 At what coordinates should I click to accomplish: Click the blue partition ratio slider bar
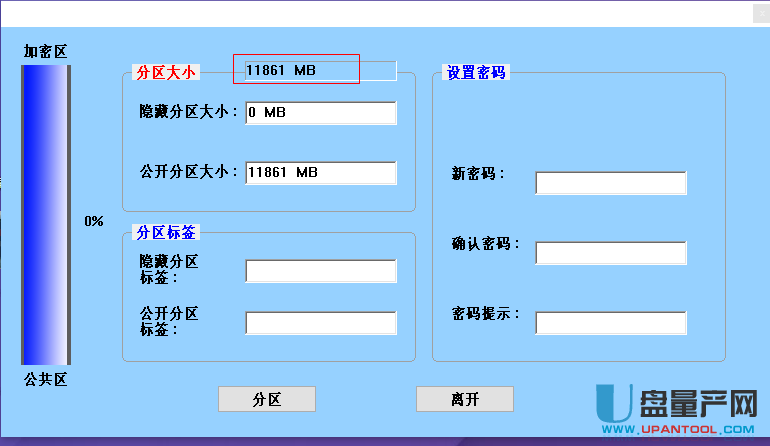46,215
